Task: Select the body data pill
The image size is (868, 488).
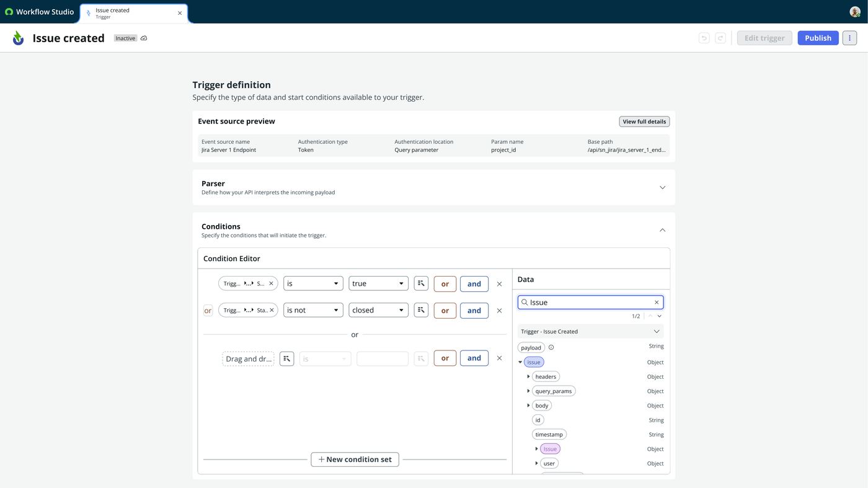Action: point(542,406)
